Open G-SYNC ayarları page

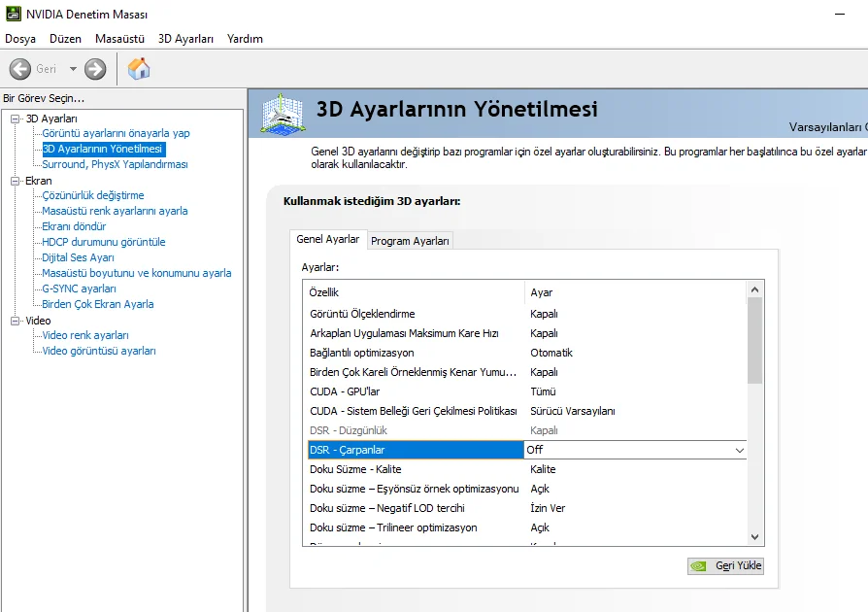80,289
